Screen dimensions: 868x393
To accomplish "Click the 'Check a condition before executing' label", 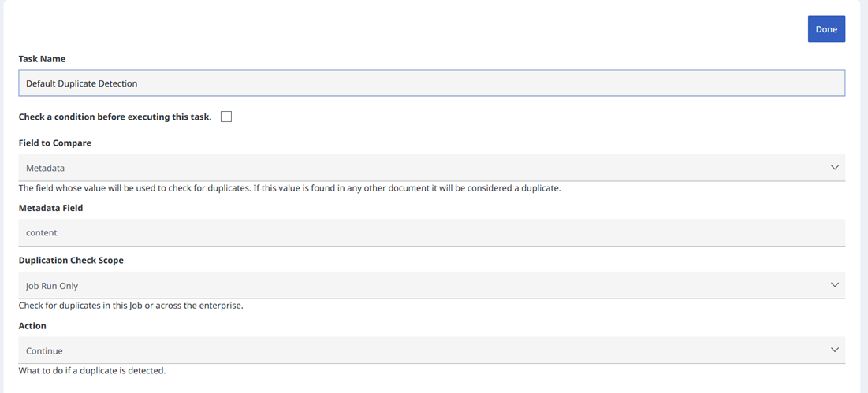I will click(115, 117).
